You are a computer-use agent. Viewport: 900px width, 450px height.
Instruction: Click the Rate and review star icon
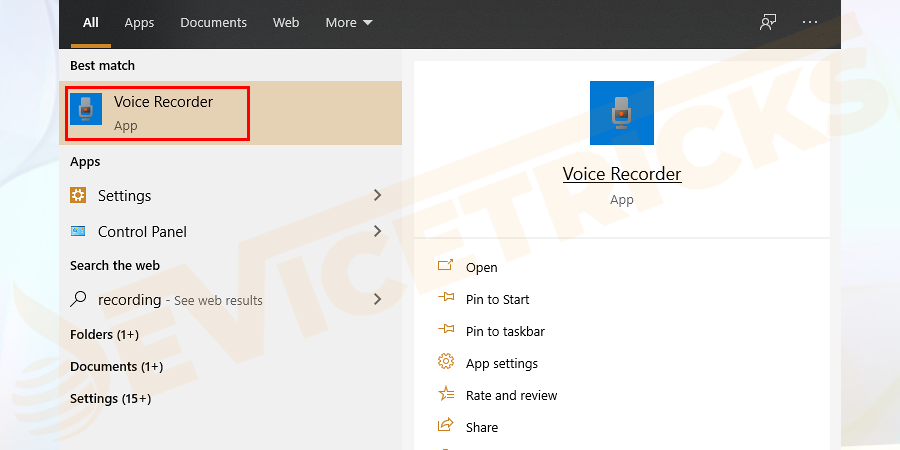pos(445,393)
